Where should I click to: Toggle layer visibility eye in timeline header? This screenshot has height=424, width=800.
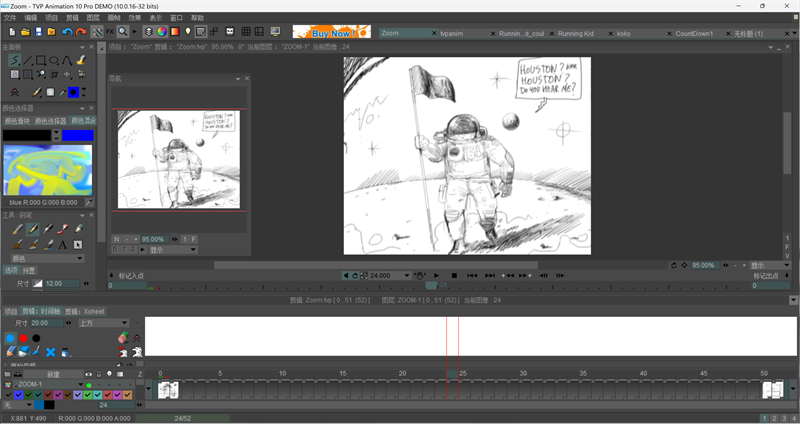pos(89,374)
